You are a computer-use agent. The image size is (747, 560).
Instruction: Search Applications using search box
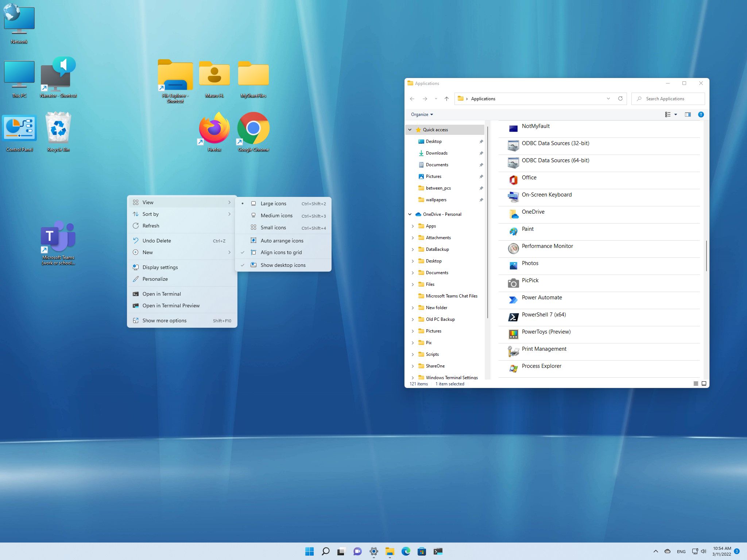point(670,99)
